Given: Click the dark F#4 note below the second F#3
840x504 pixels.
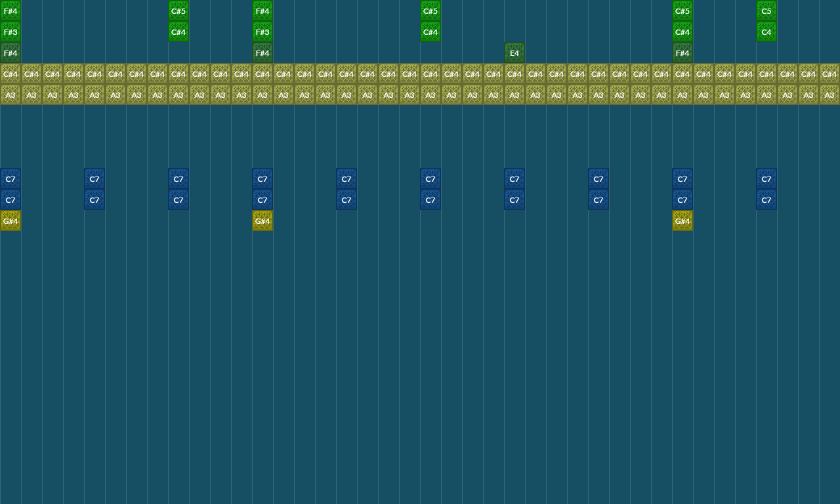Looking at the screenshot, I should (x=262, y=52).
